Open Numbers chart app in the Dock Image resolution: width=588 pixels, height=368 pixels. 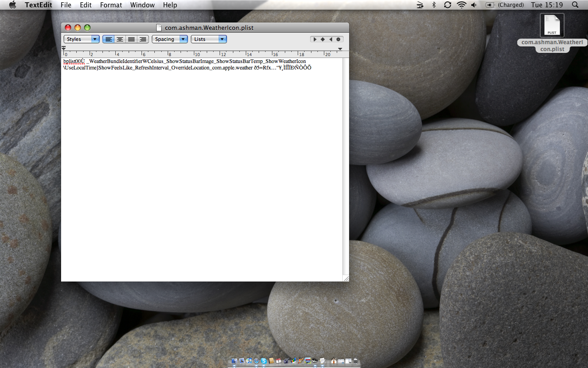[293, 361]
